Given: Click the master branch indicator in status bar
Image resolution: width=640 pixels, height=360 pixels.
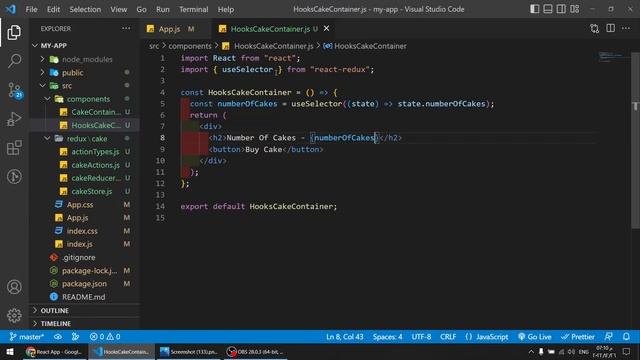Looking at the screenshot, I should click(x=27, y=337).
